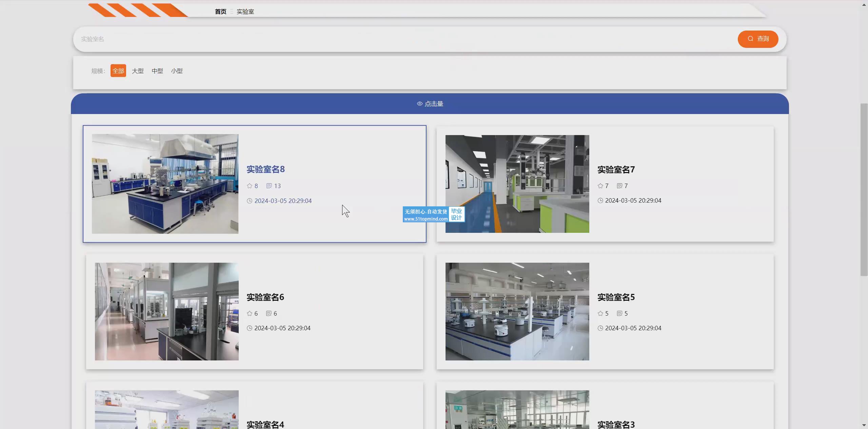The height and width of the screenshot is (429, 868).
Task: Sort by 点击量 in blue header
Action: pyautogui.click(x=430, y=104)
